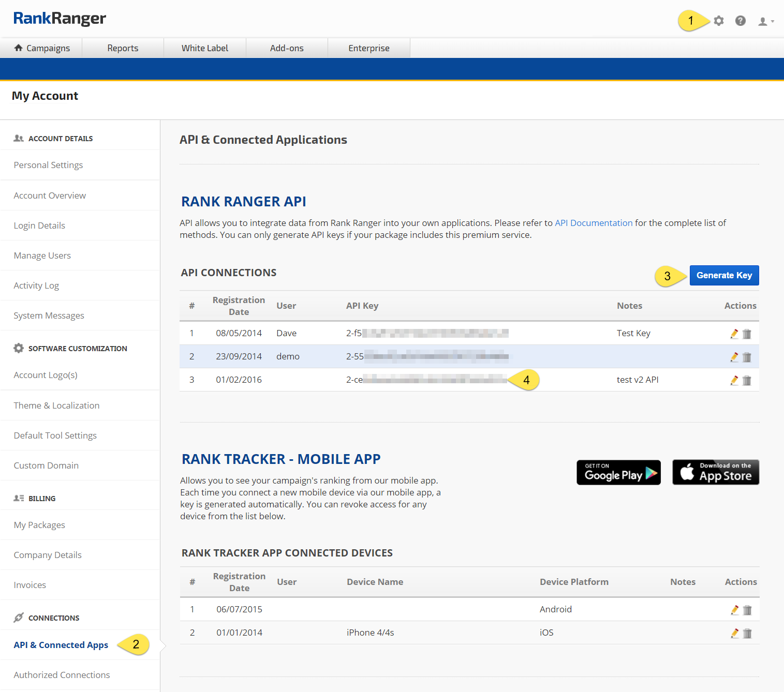Image resolution: width=784 pixels, height=692 pixels.
Task: Go to Personal Settings in the sidebar
Action: pyautogui.click(x=48, y=165)
